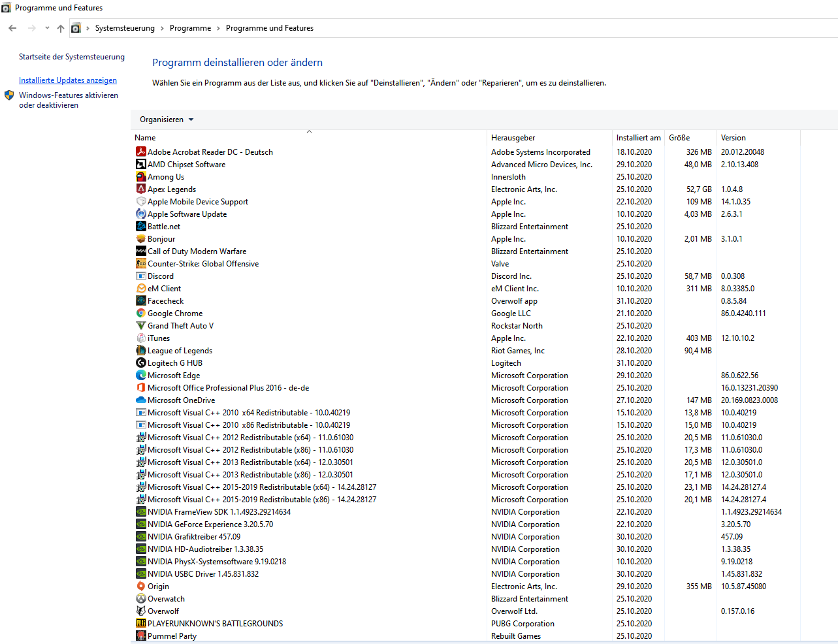Select the Origin icon
This screenshot has width=838, height=644.
pos(140,586)
